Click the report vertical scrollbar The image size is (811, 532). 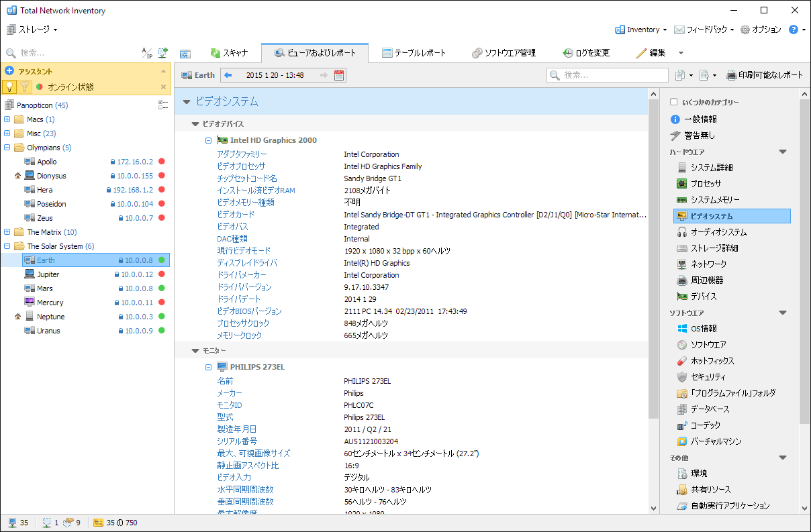click(x=653, y=268)
